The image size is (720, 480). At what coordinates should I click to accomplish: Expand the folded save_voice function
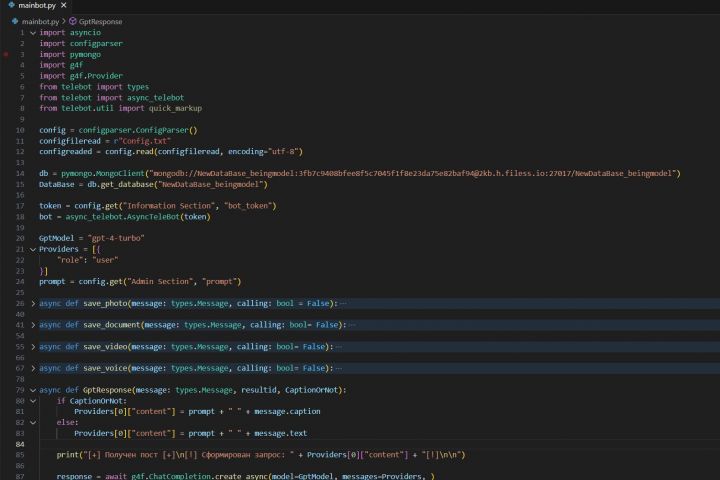coord(33,368)
